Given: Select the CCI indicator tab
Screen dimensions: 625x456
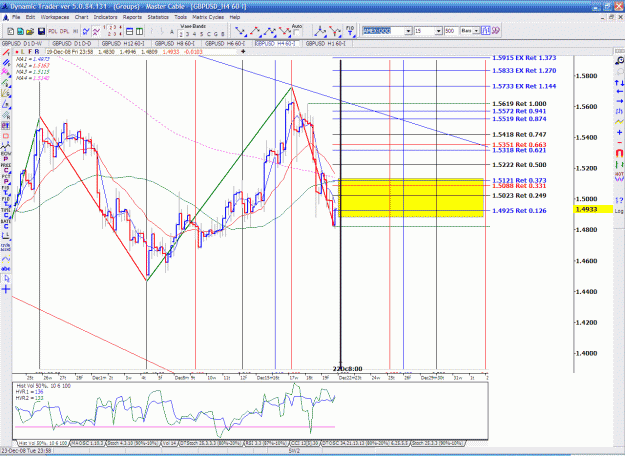Looking at the screenshot, I should coord(305,443).
